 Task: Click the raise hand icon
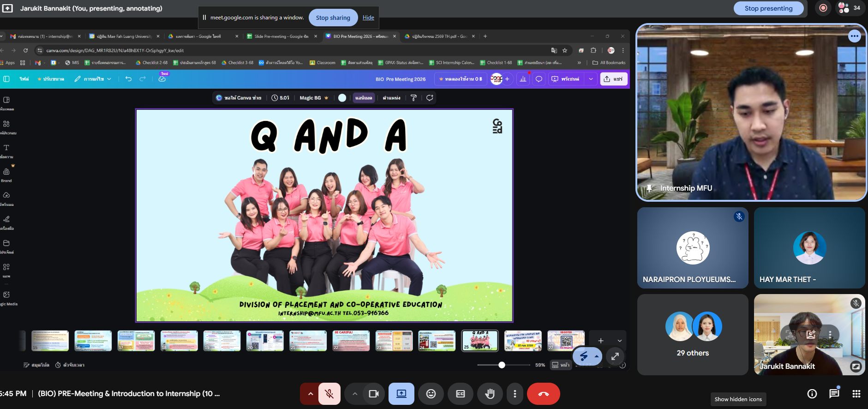click(x=490, y=394)
